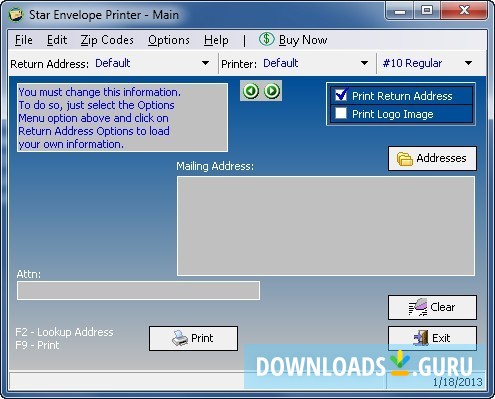This screenshot has width=495, height=399.
Task: Click the Clear button
Action: coord(432,307)
